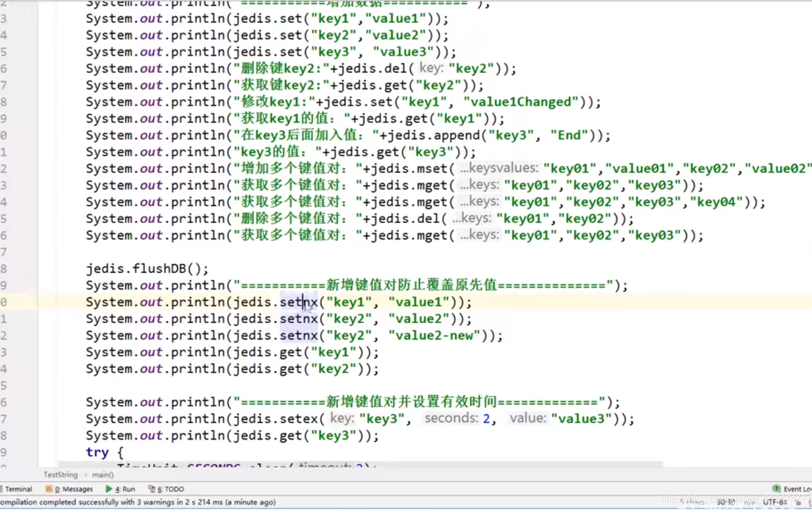
Task: Click the 'seconds:' parameter hint
Action: pyautogui.click(x=452, y=419)
